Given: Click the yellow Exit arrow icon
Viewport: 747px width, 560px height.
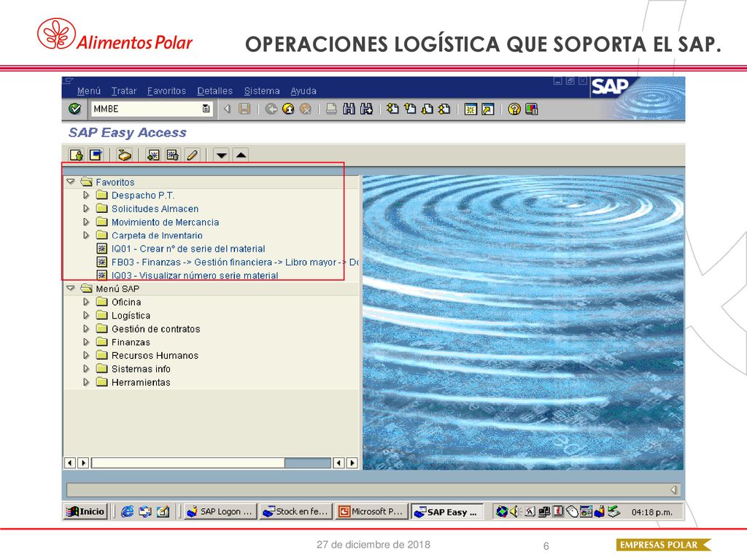Looking at the screenshot, I should [288, 109].
